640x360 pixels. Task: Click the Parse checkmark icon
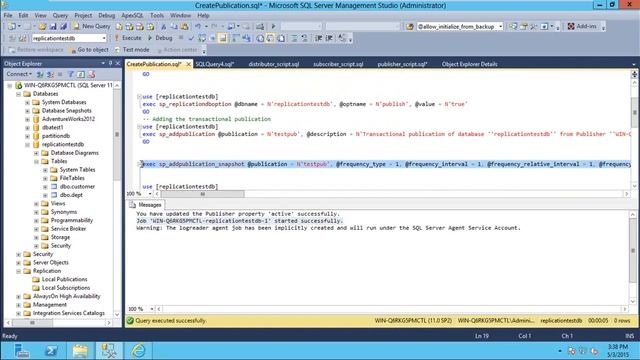[x=191, y=38]
